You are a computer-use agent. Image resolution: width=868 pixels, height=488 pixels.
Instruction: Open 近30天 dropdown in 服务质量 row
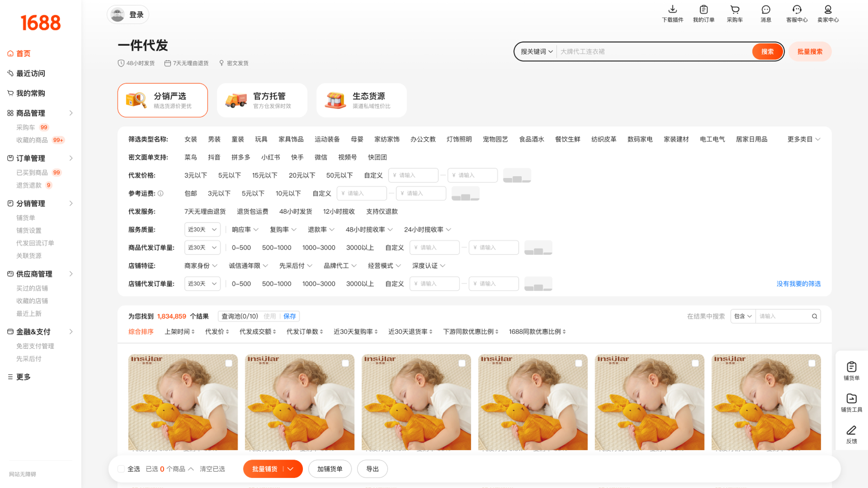tap(202, 230)
